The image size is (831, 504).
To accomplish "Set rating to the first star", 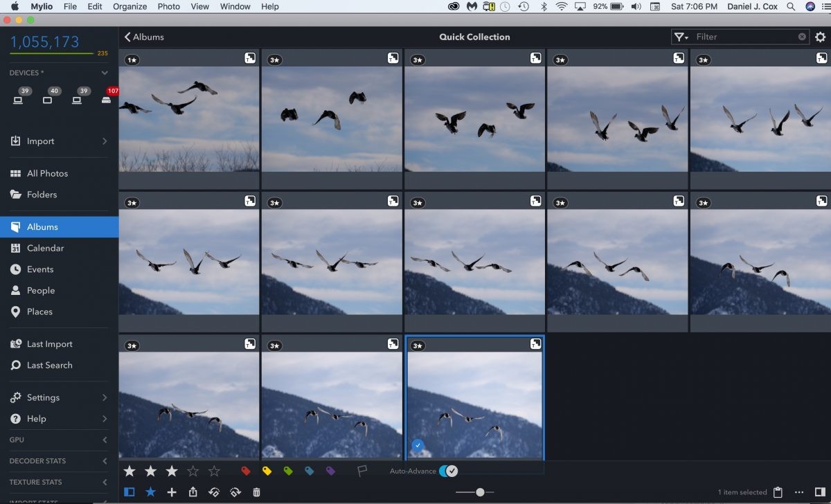I will coord(129,471).
